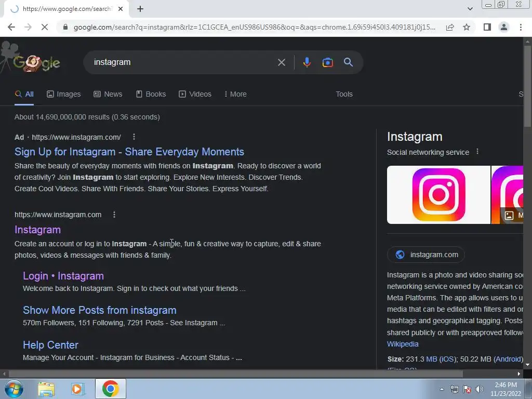Open the Windows Start menu

14,389
